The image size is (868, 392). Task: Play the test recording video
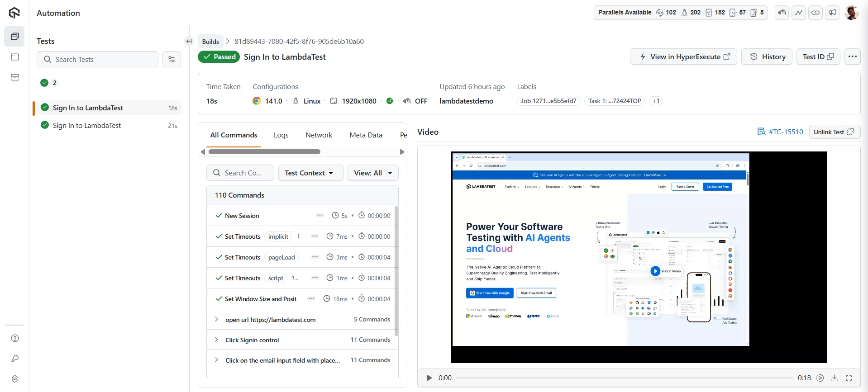coord(429,378)
